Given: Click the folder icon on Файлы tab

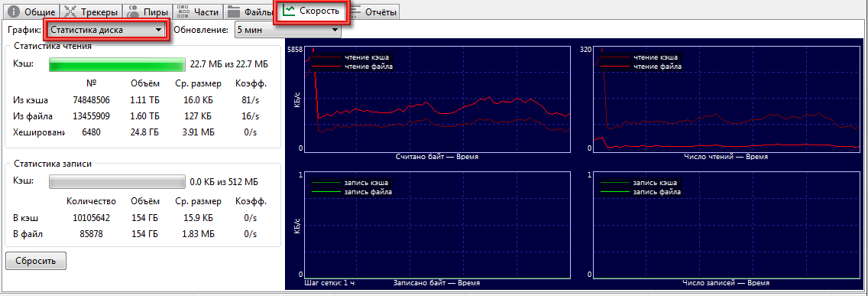Looking at the screenshot, I should 234,11.
